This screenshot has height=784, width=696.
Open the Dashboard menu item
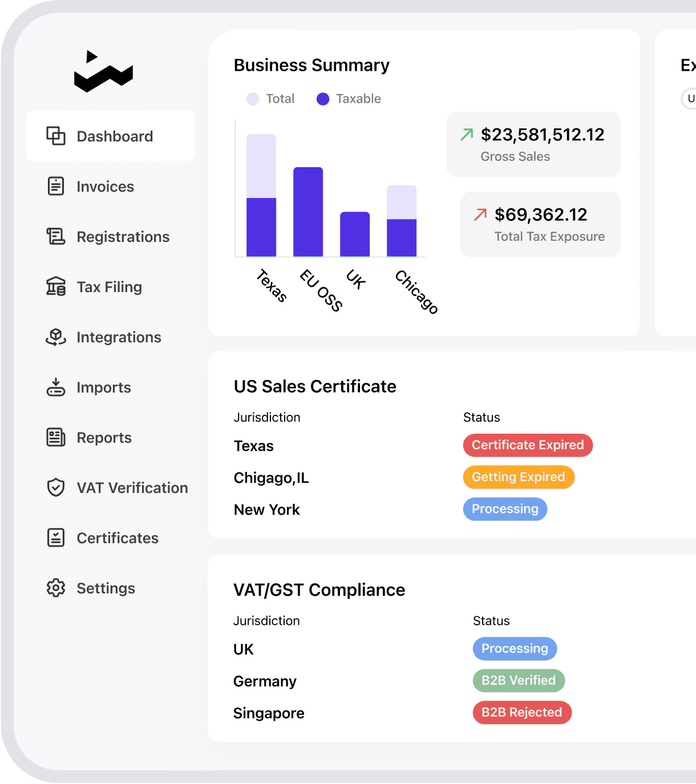111,136
